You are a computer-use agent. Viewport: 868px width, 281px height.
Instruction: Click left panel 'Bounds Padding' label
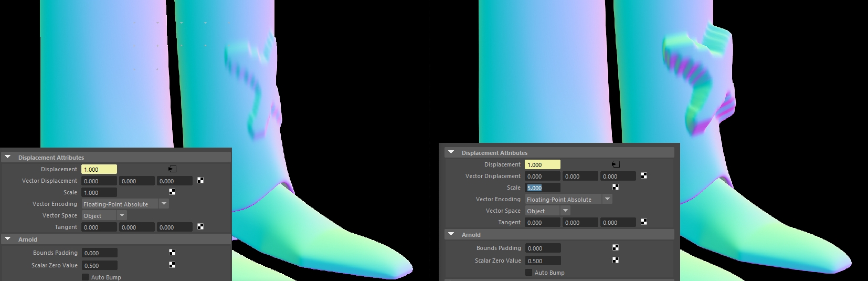(55, 253)
